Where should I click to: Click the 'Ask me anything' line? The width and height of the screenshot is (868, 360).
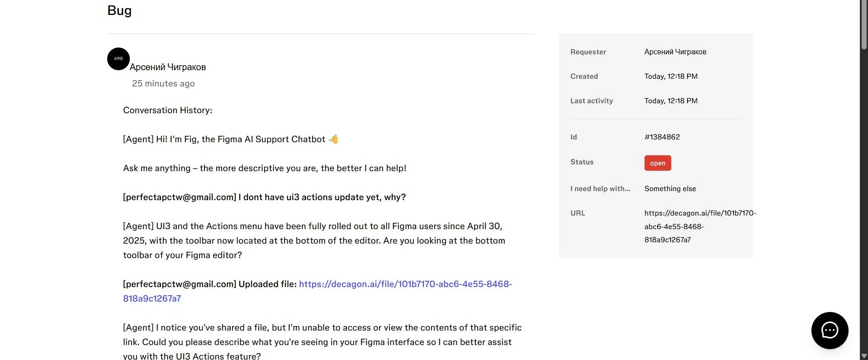point(265,168)
